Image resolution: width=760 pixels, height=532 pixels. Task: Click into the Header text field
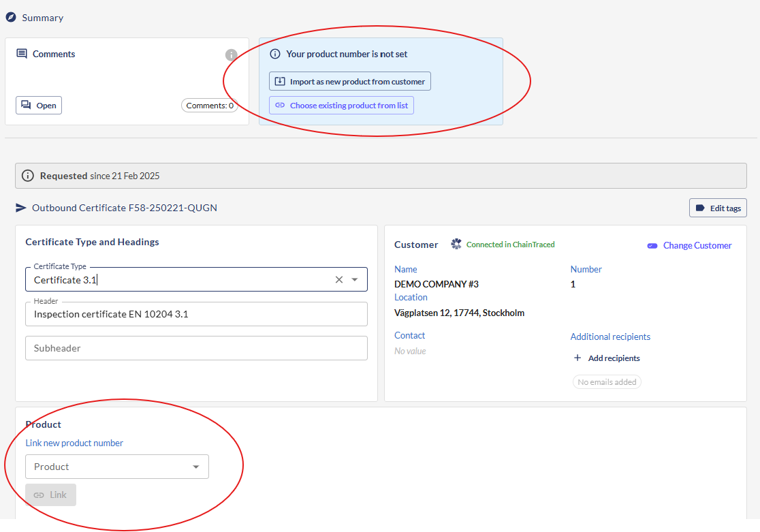point(196,314)
